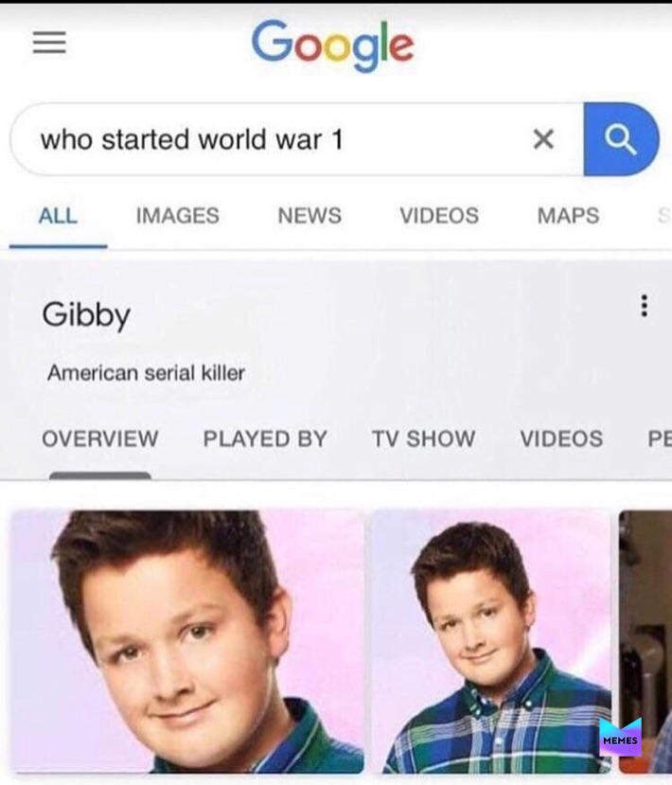Clear the search query with X
The width and height of the screenshot is (672, 785).
click(x=543, y=139)
